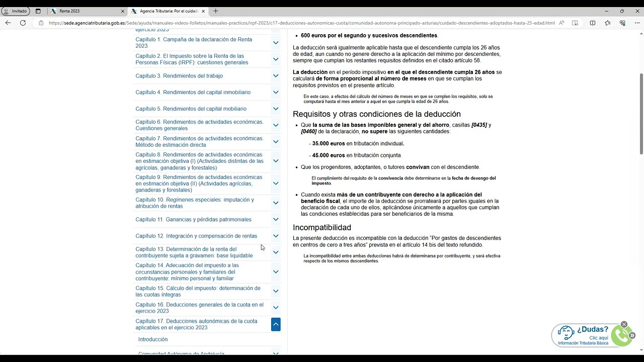Open Immersive reader icon
Viewport: 644px width, 362px height.
pos(575,23)
